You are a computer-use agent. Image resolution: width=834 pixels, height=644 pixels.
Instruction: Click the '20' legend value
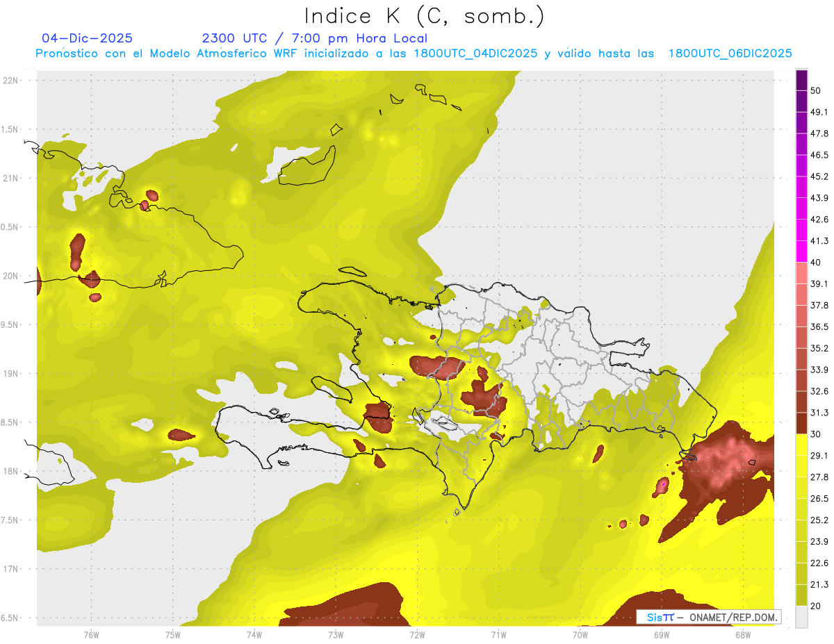coord(817,606)
